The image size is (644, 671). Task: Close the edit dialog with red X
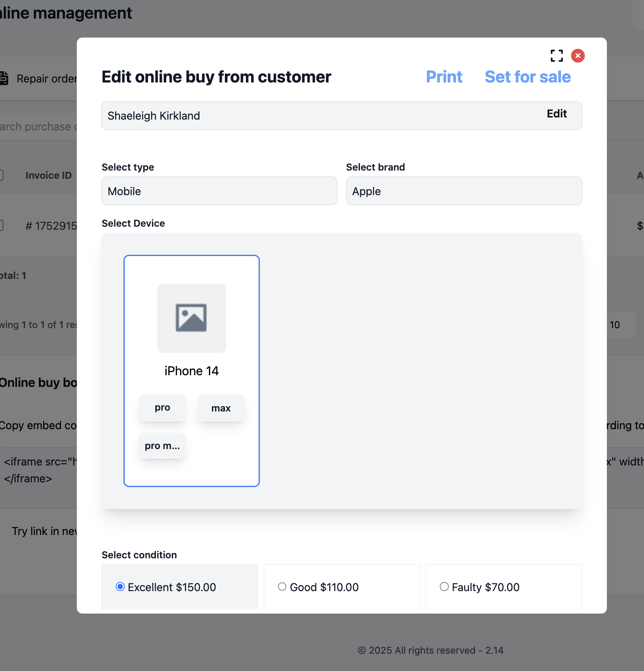click(x=578, y=56)
